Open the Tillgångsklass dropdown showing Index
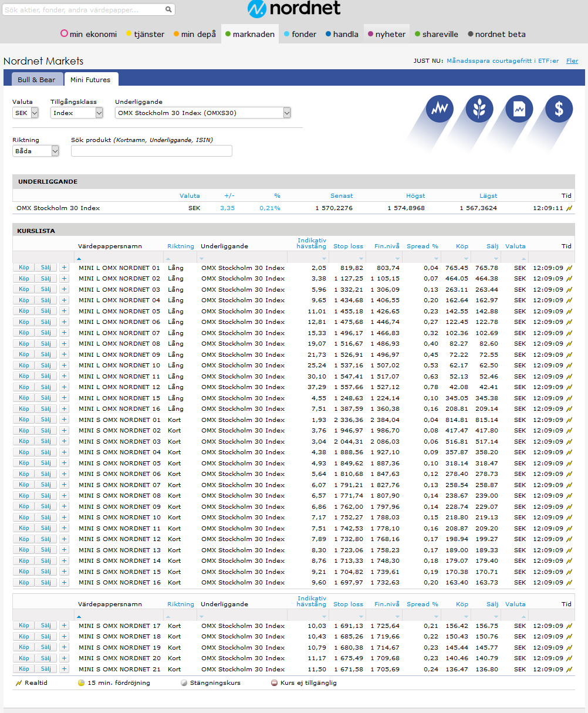This screenshot has height=713, width=588. [76, 113]
